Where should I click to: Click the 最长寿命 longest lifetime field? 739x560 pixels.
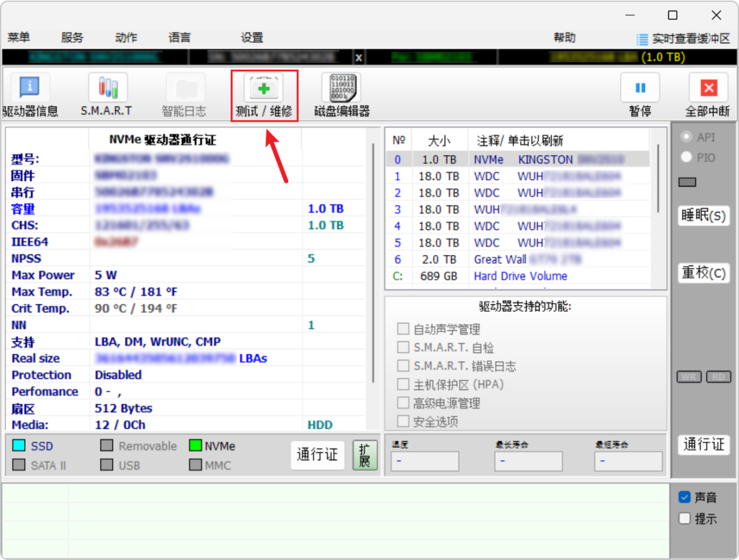pyautogui.click(x=528, y=461)
